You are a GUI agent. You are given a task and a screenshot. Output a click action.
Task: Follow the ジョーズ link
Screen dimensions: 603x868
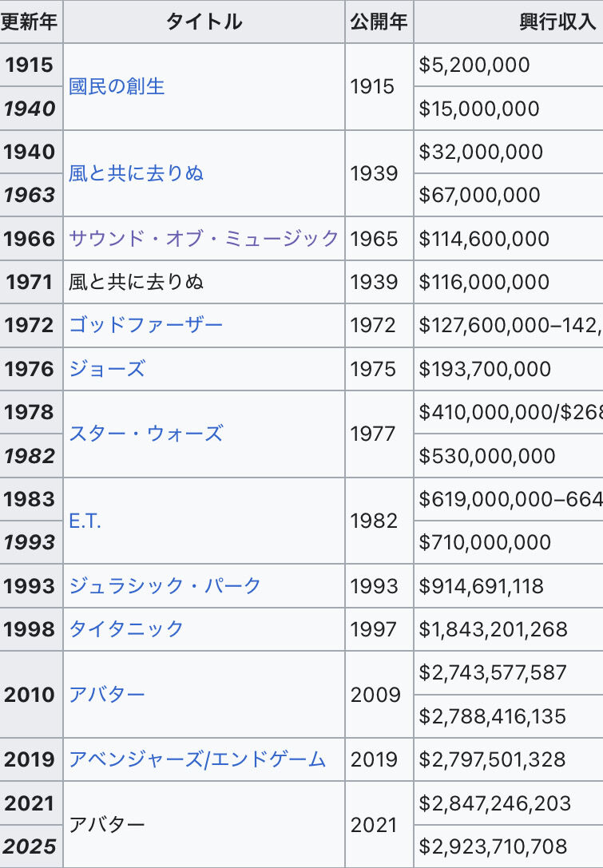coord(107,369)
